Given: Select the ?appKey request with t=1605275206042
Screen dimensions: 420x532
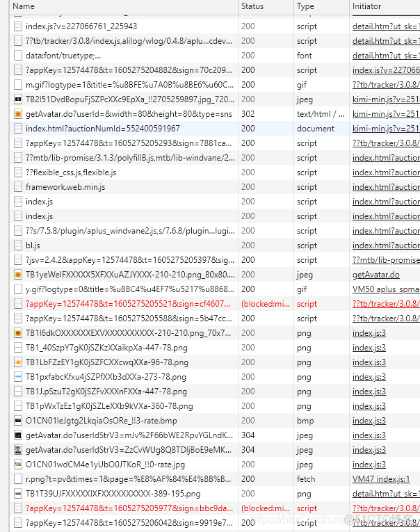Looking at the screenshot, I should pyautogui.click(x=129, y=522).
